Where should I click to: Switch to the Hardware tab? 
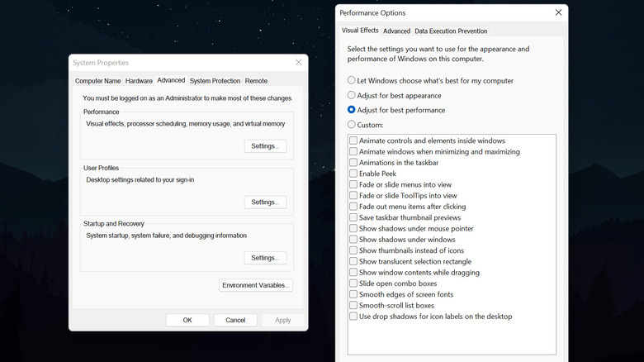139,81
